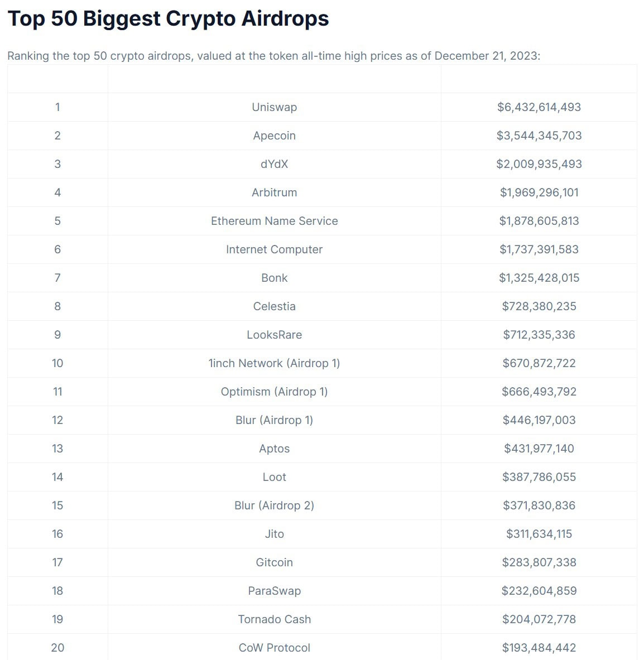Click Blur (Airdrop 2) entry

274,505
